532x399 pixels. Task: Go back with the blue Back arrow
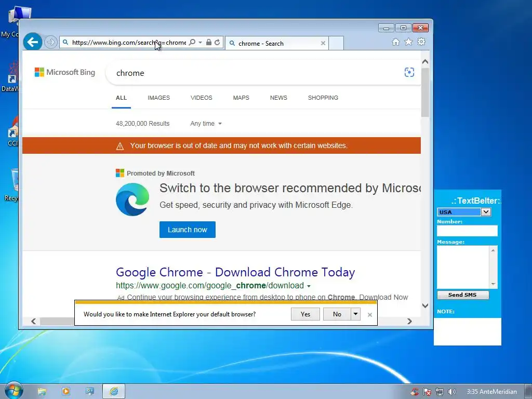[x=33, y=42]
